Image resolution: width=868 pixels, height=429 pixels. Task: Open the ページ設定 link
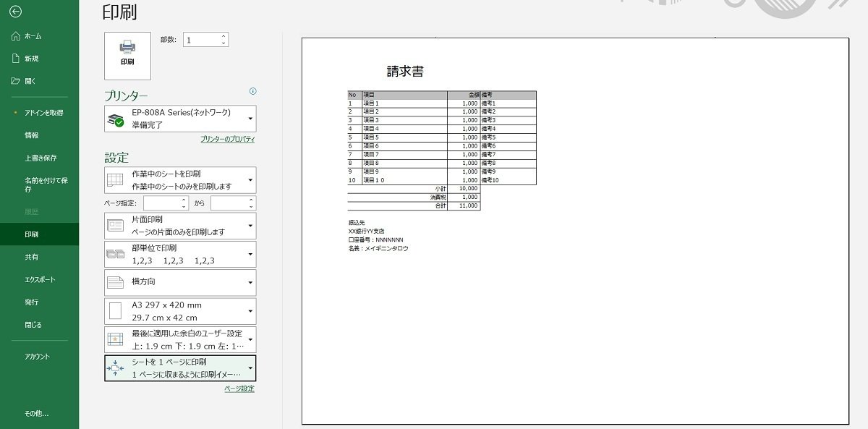(239, 388)
